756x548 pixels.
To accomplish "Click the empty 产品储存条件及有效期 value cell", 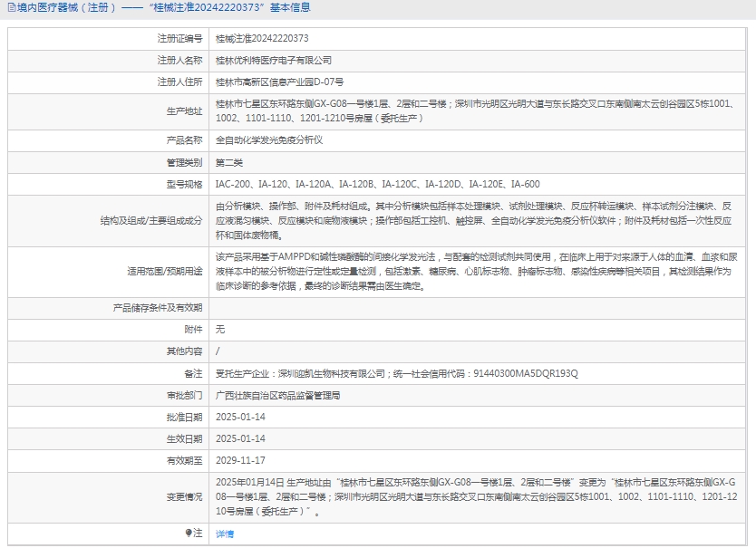I will point(480,307).
